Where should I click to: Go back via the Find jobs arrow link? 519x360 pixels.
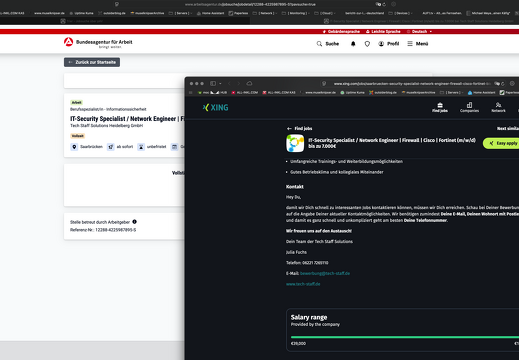tap(299, 128)
